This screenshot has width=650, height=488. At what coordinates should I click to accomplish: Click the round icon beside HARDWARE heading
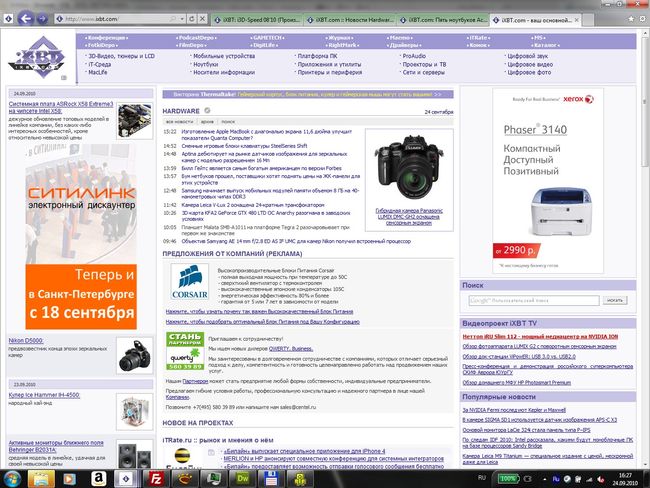click(x=207, y=110)
